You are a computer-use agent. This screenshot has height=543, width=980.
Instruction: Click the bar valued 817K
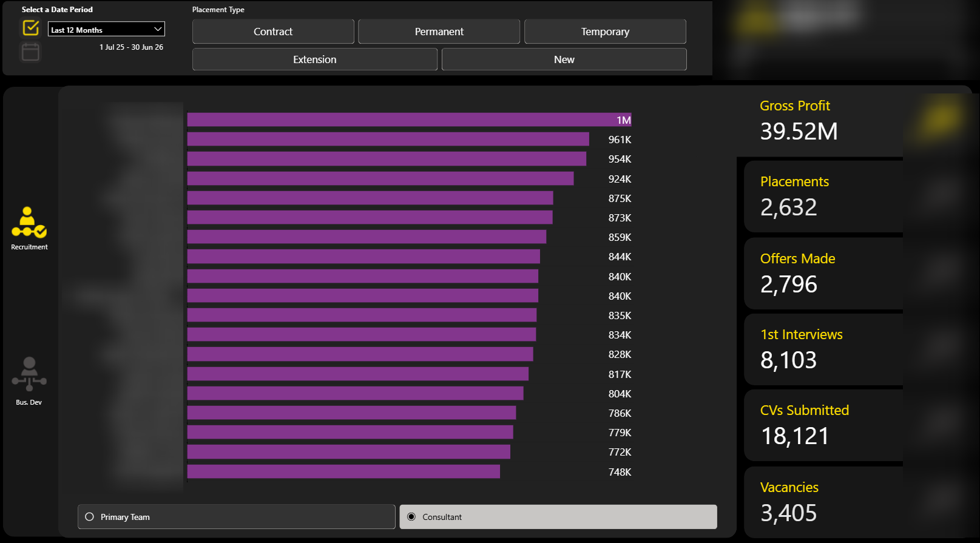tap(357, 374)
